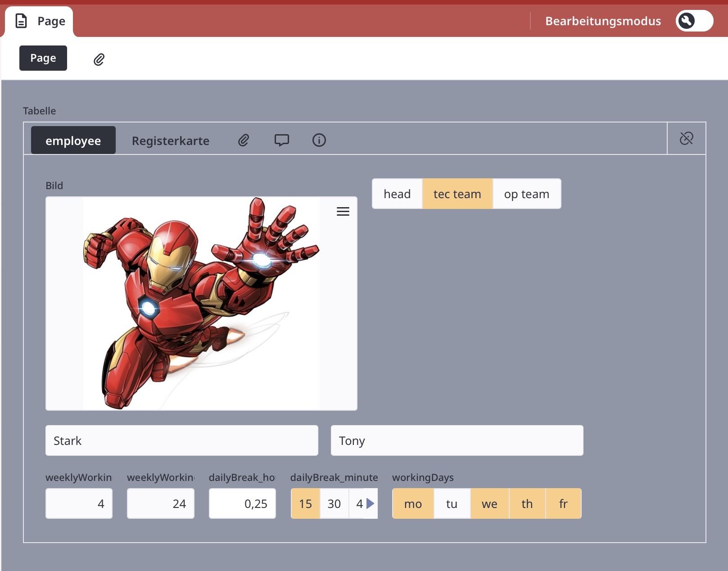Image resolution: width=728 pixels, height=571 pixels.
Task: Click the unlink icon in table corner
Action: pyautogui.click(x=686, y=138)
